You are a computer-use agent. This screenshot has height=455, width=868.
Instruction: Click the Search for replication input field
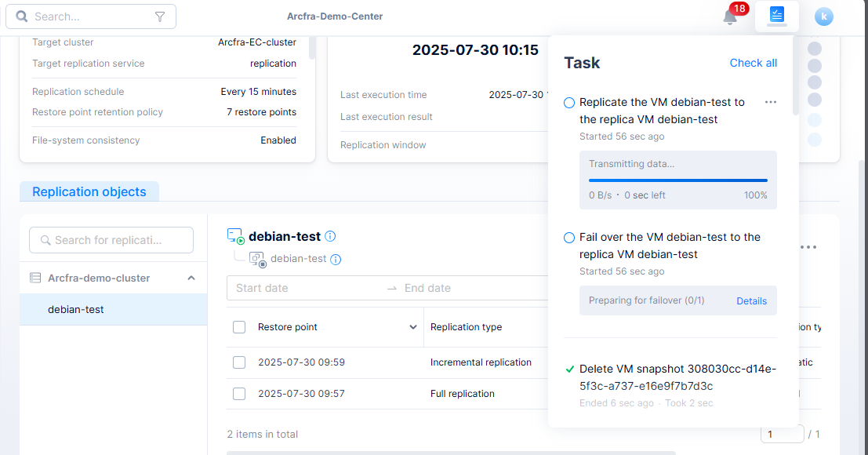pos(111,240)
